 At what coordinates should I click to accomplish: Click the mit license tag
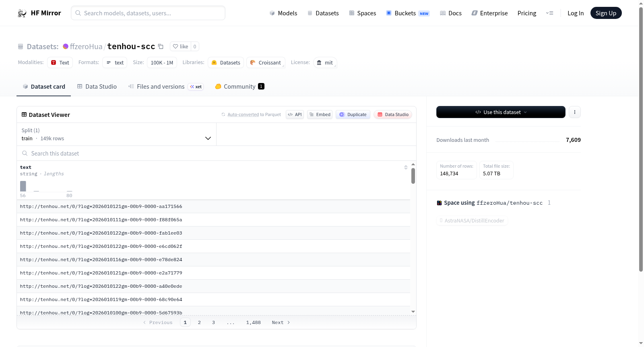325,62
